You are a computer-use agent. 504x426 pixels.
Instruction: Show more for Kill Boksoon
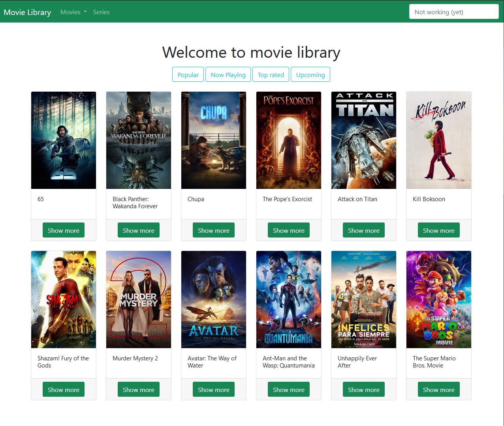pos(439,230)
